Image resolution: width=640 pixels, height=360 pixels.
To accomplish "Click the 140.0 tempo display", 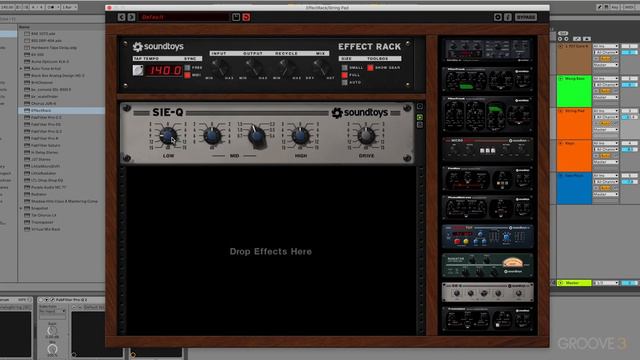I will [x=164, y=70].
